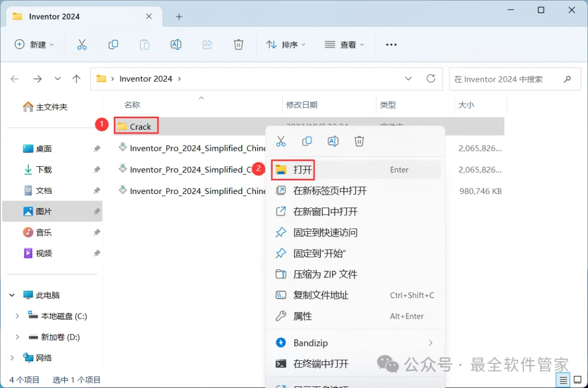Click Inventor 2024 in the address bar

point(145,79)
